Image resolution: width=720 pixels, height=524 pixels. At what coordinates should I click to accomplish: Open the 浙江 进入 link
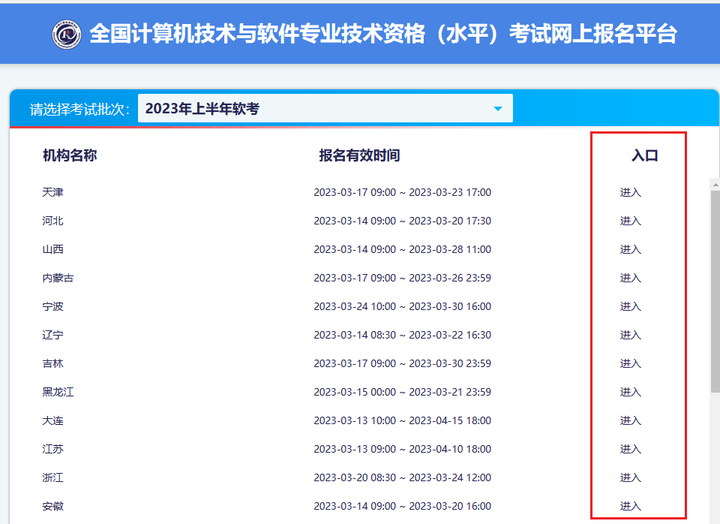pyautogui.click(x=630, y=478)
